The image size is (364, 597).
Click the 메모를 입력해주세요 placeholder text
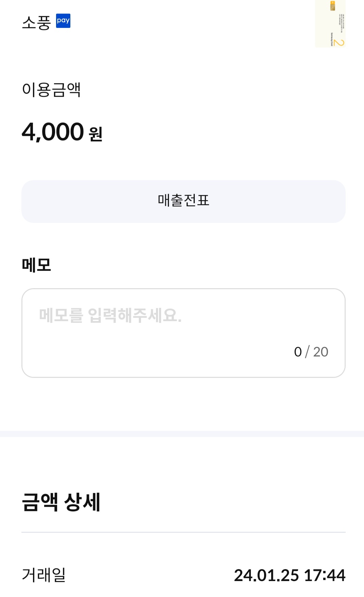pyautogui.click(x=110, y=315)
